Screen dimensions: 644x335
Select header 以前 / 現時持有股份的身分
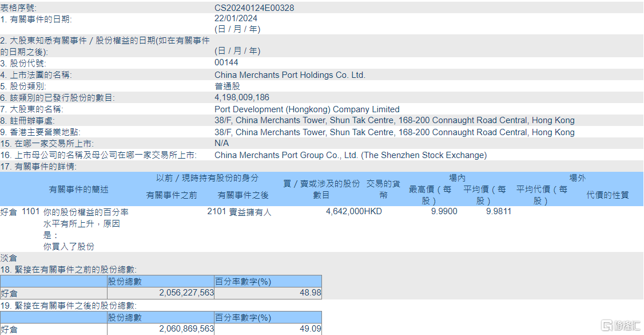tap(208, 178)
